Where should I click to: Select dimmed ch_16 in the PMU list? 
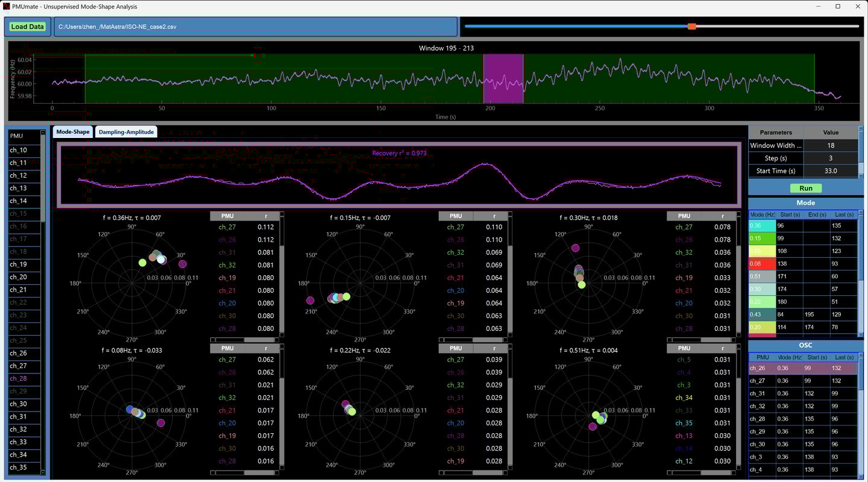tap(24, 227)
